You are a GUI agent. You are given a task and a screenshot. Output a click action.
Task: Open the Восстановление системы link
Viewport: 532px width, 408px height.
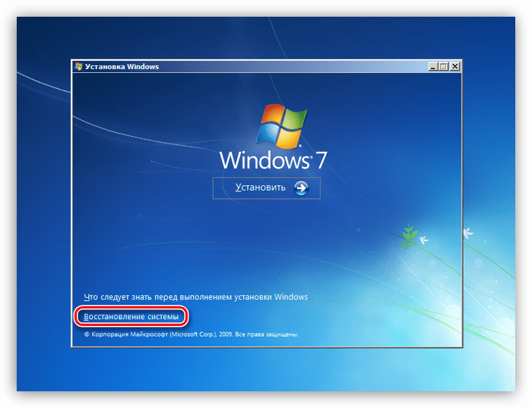point(131,316)
